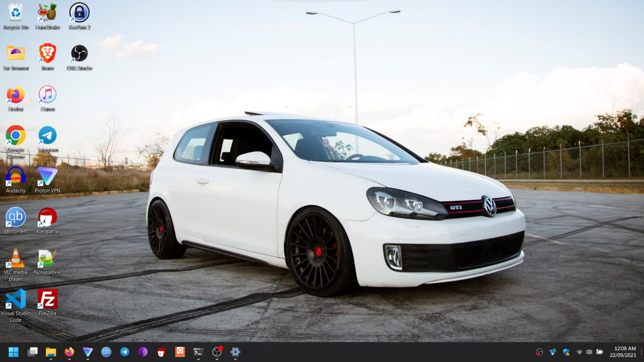Open the Recycle Bin desktop icon

[x=16, y=13]
